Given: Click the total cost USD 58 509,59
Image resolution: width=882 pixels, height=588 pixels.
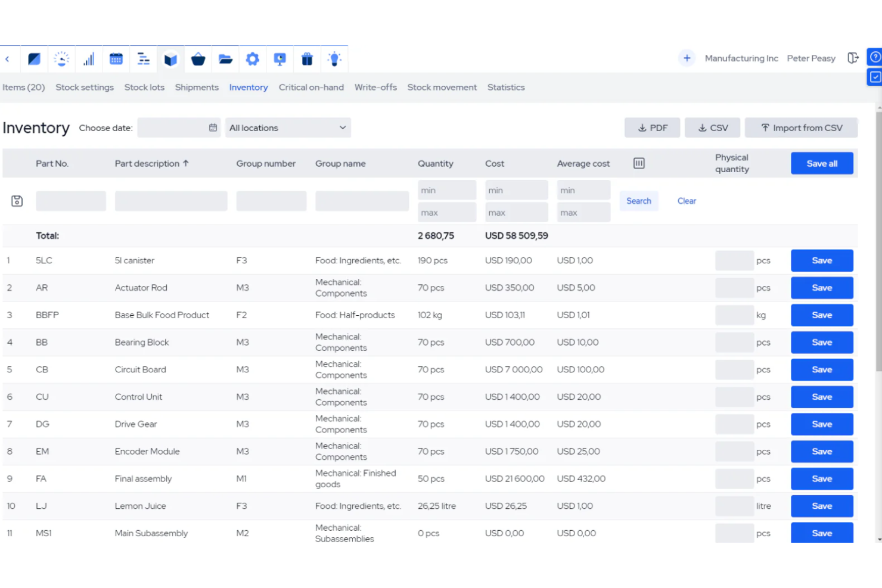Looking at the screenshot, I should click(517, 236).
